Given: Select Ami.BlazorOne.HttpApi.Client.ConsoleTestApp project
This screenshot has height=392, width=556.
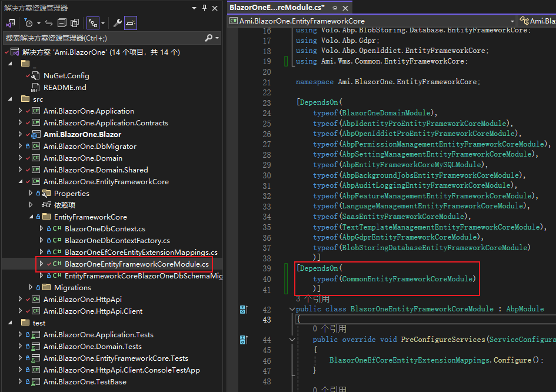Looking at the screenshot, I should point(122,370).
